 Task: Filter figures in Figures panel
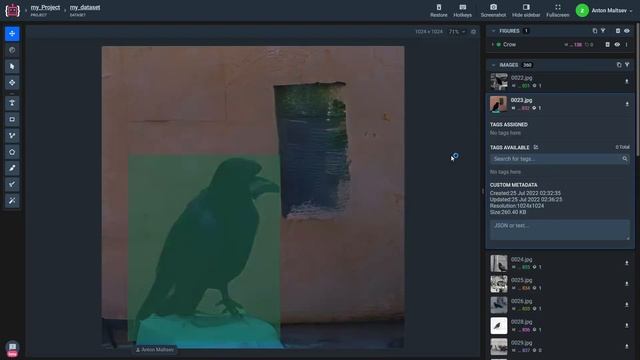click(x=603, y=31)
